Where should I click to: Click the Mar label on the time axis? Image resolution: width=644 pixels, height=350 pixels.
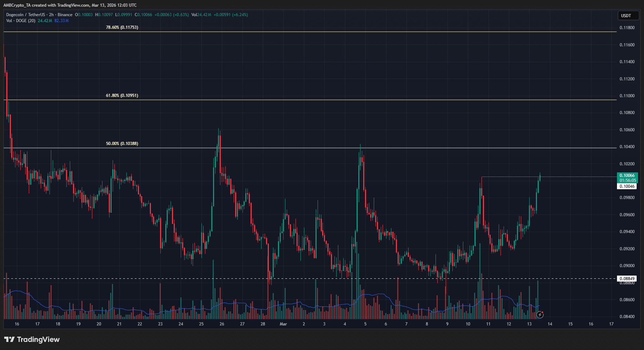point(283,324)
